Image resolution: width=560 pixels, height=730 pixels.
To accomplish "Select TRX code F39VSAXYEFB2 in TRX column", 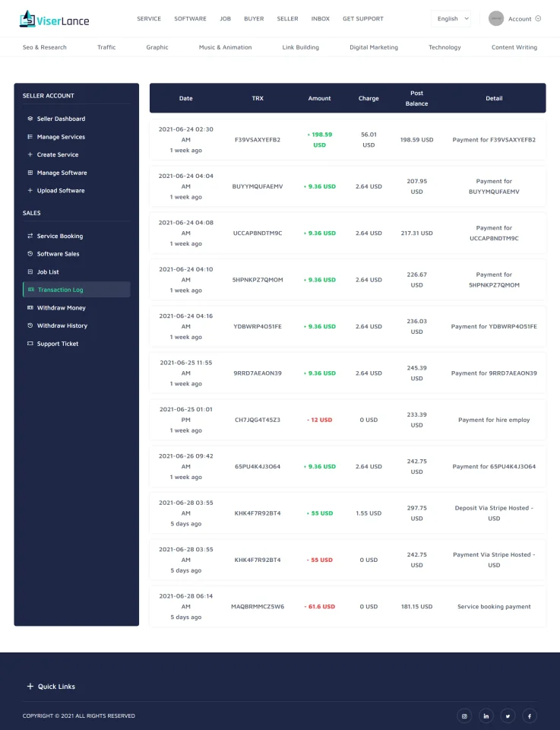I will tap(258, 140).
